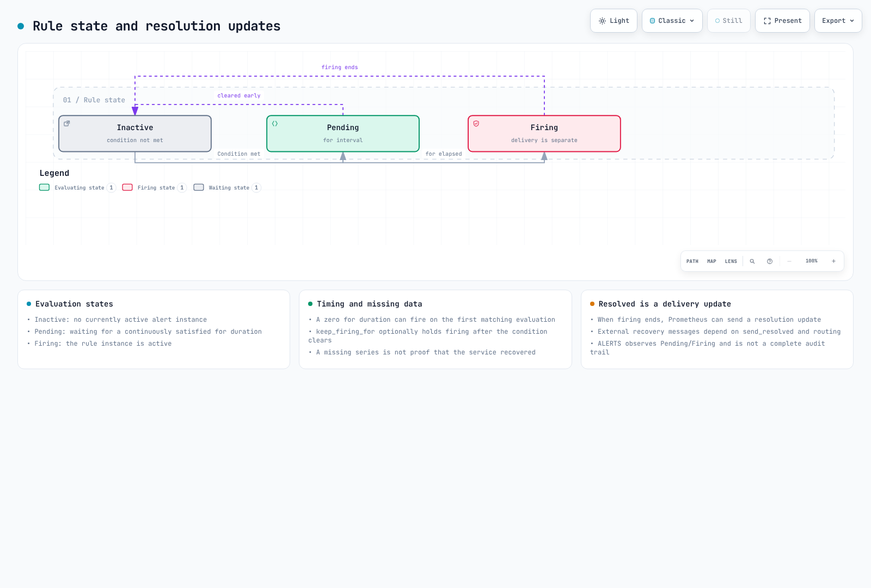Click the 'Timing and missing data' card heading
Image resolution: width=871 pixels, height=588 pixels.
click(x=370, y=304)
